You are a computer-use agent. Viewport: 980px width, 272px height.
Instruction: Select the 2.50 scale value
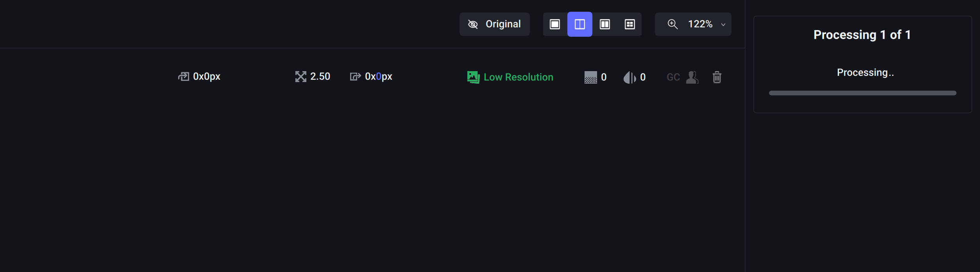point(320,77)
